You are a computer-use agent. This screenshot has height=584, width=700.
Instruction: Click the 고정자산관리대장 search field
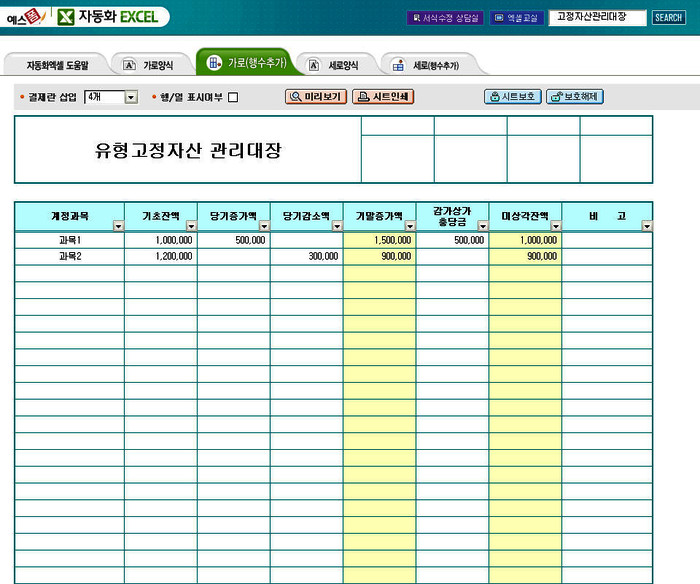pos(597,18)
